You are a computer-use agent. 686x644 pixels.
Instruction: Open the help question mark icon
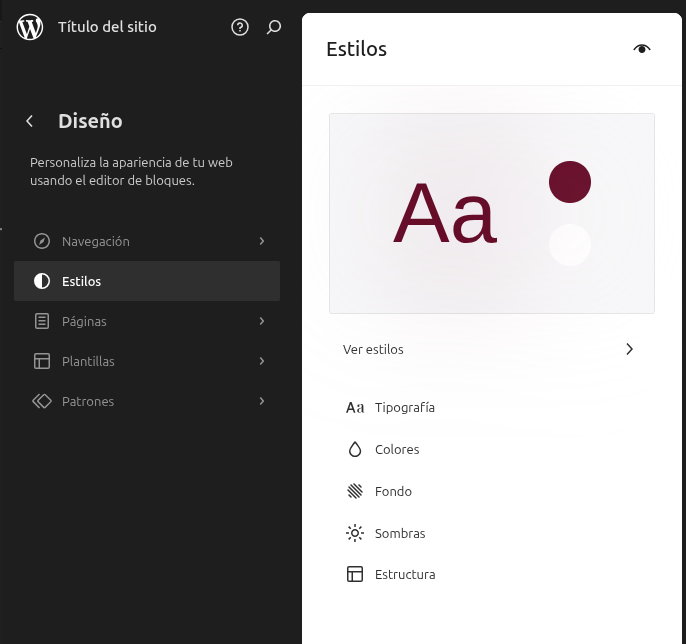pos(240,27)
